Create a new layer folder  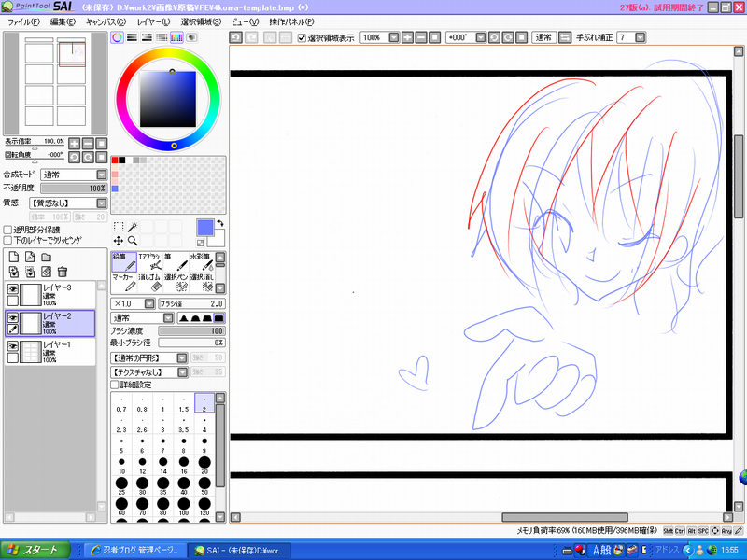coord(46,258)
